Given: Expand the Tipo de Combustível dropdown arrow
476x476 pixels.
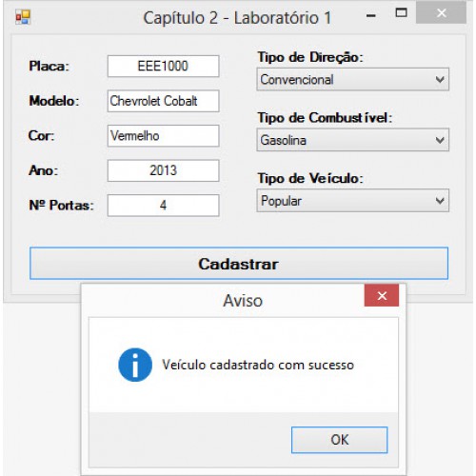Looking at the screenshot, I should click(x=440, y=140).
